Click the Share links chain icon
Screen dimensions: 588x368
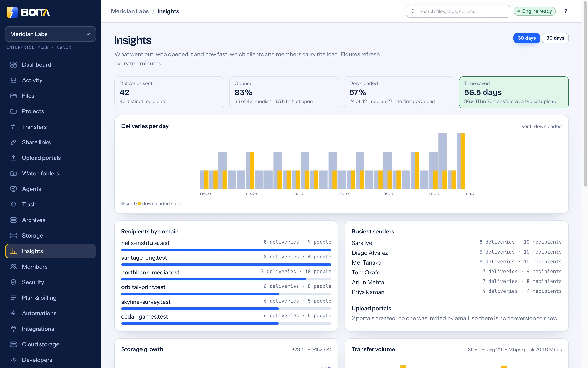[x=13, y=142]
